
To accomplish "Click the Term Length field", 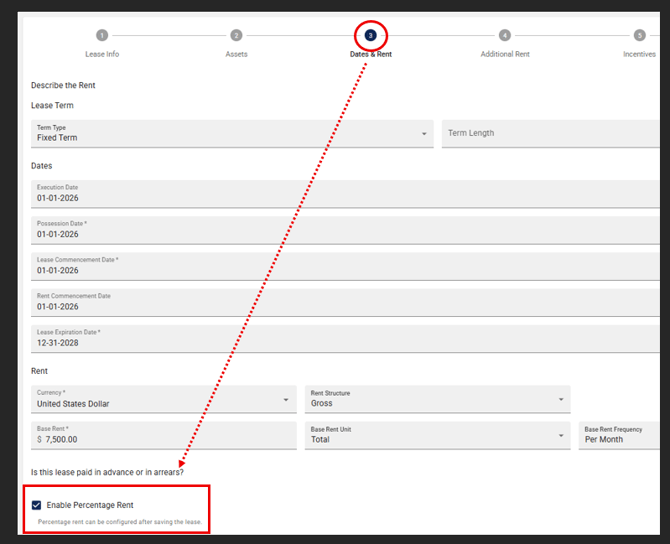I will point(552,133).
